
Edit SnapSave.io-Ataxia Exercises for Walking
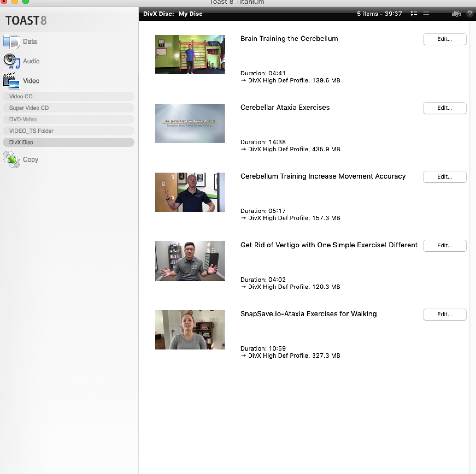445,314
